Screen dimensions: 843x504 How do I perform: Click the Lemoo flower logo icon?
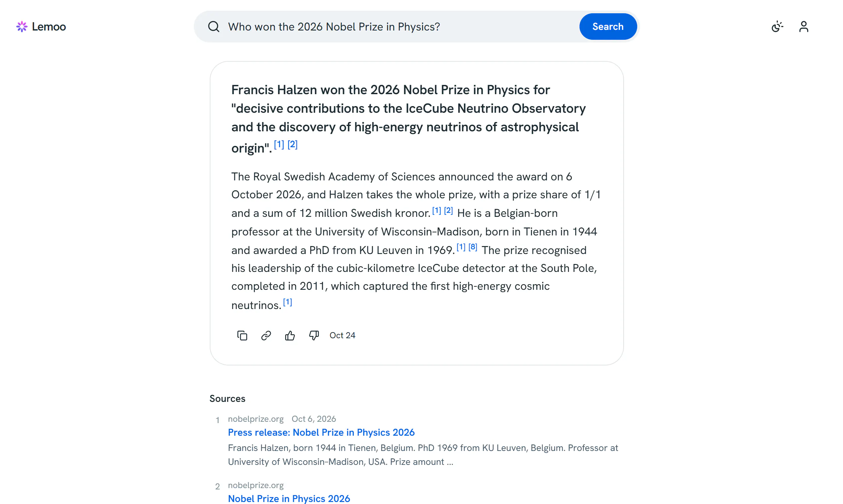[22, 27]
